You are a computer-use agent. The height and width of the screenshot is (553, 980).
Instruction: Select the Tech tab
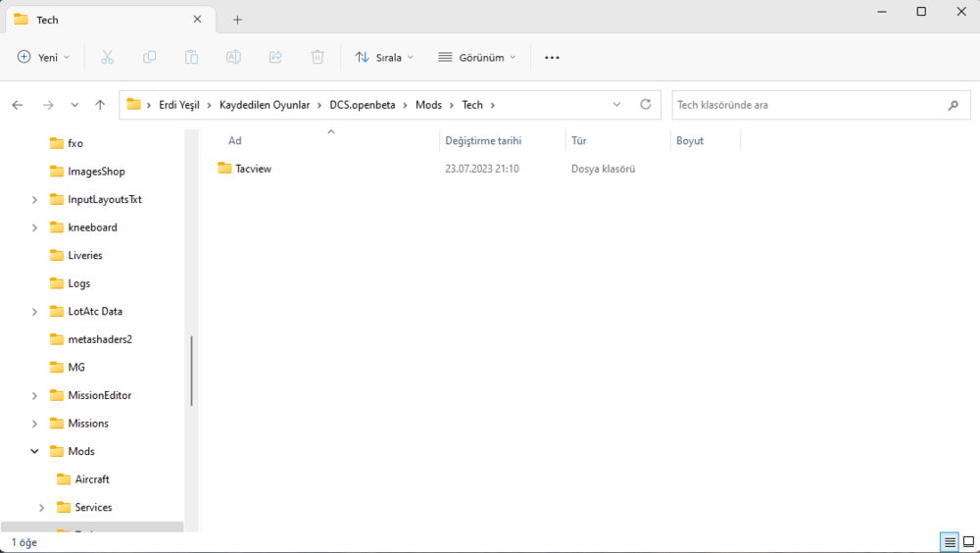pos(110,20)
